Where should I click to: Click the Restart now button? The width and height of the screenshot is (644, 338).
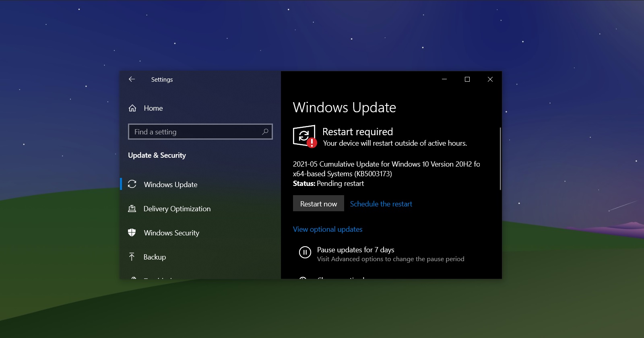[x=318, y=204]
